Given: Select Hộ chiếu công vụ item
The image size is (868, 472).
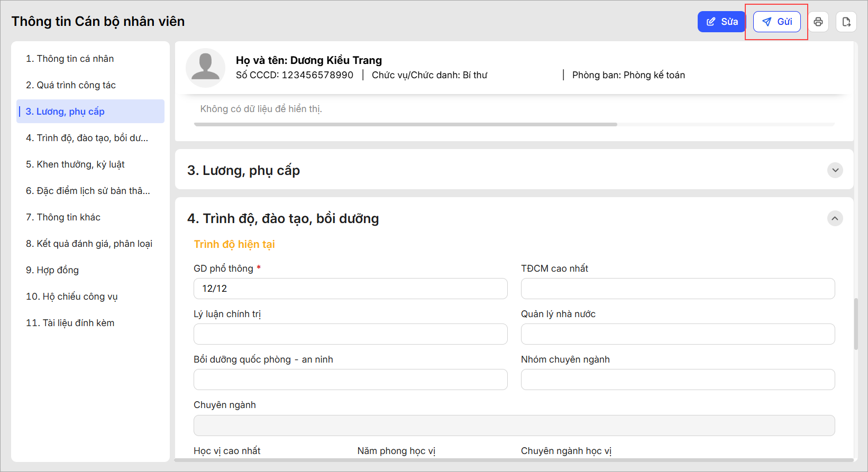Looking at the screenshot, I should pos(72,297).
